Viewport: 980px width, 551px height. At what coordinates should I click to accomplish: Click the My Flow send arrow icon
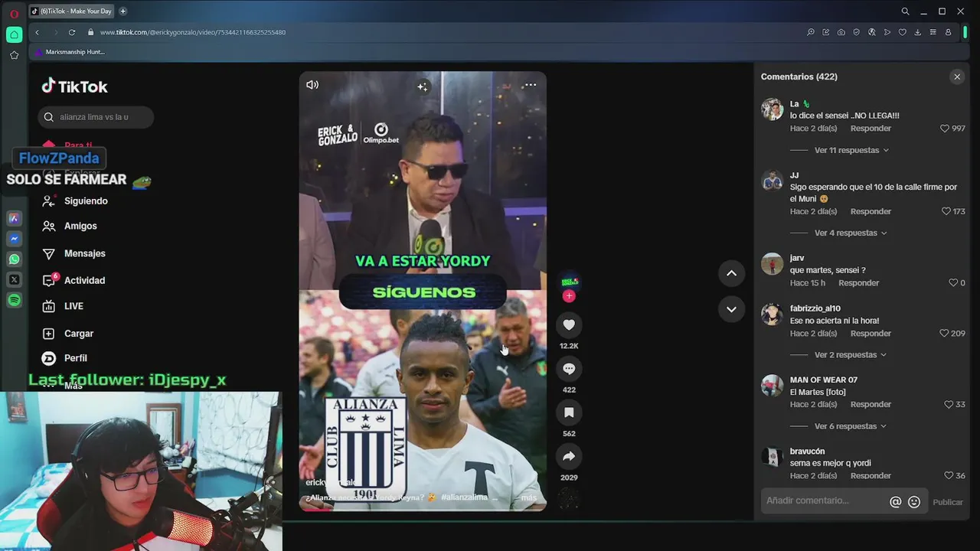887,32
